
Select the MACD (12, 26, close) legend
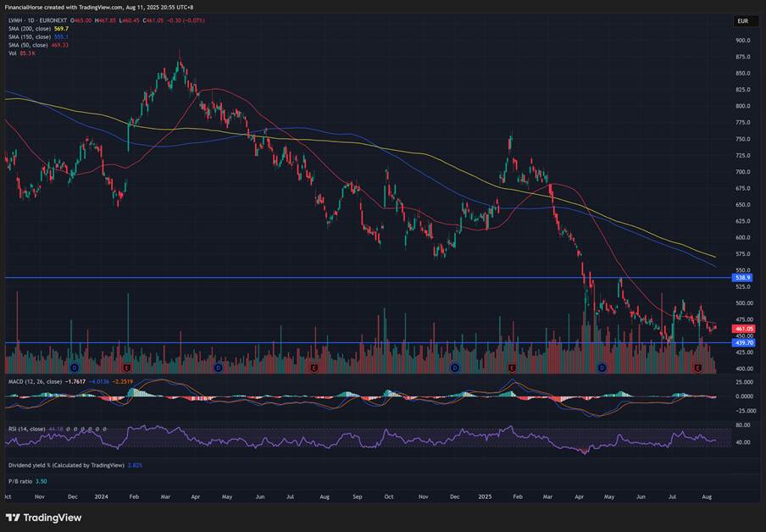(x=36, y=381)
